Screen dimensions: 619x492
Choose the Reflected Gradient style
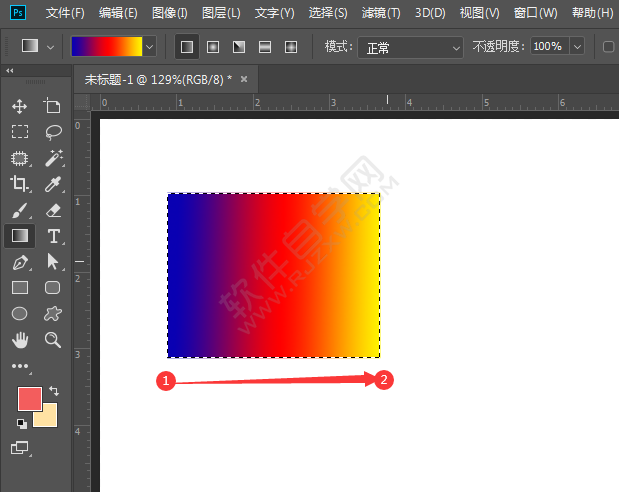pos(264,47)
